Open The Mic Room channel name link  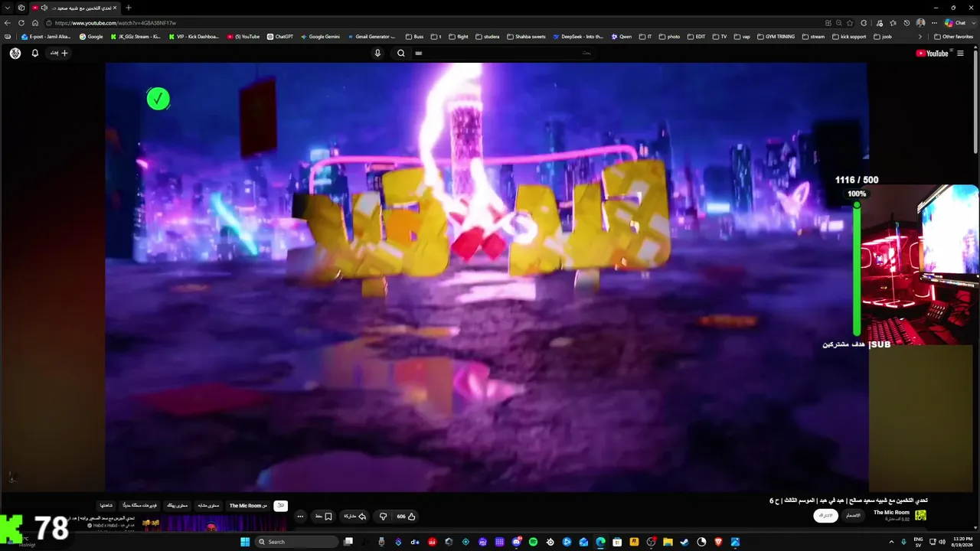click(891, 513)
